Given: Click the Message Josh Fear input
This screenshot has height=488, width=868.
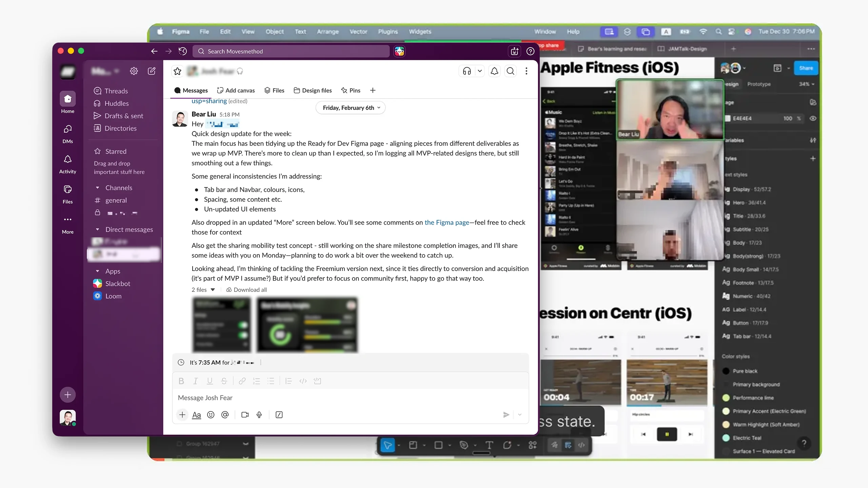Looking at the screenshot, I should [350, 398].
